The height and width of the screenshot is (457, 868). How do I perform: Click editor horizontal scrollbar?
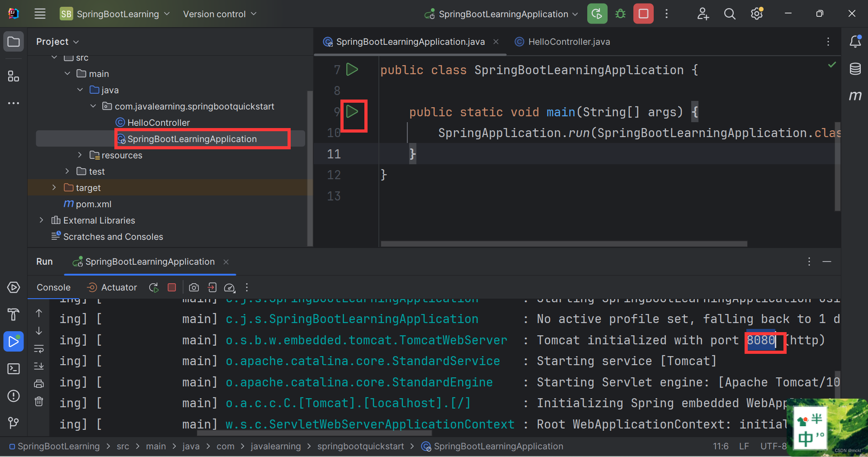click(564, 244)
